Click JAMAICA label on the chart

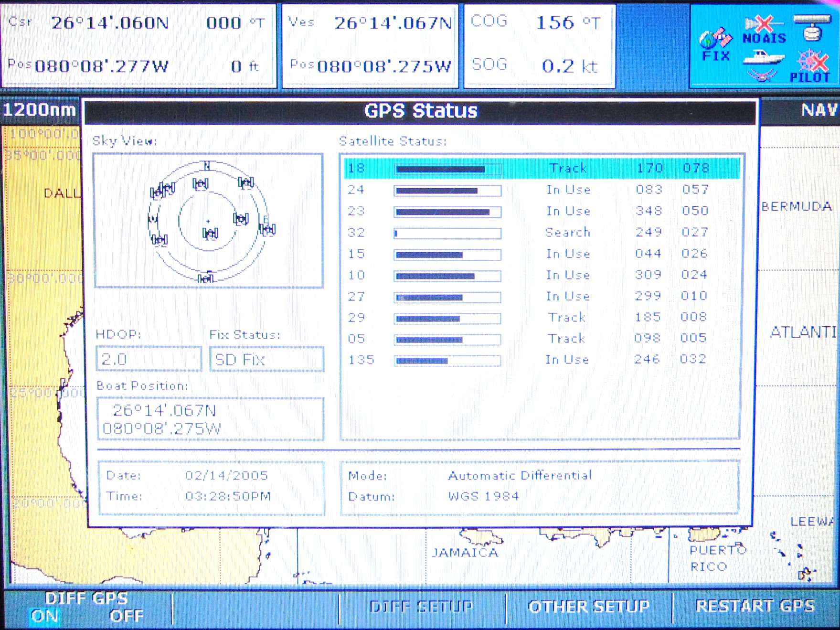465,553
